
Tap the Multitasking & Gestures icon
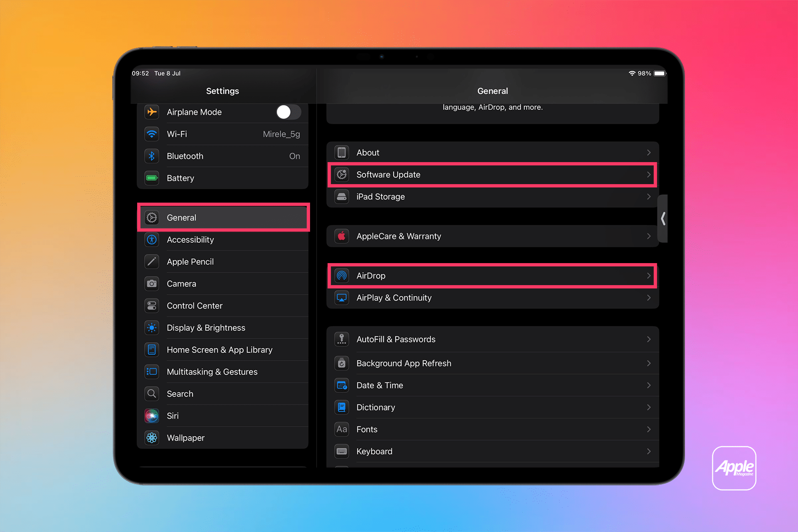[x=152, y=372]
